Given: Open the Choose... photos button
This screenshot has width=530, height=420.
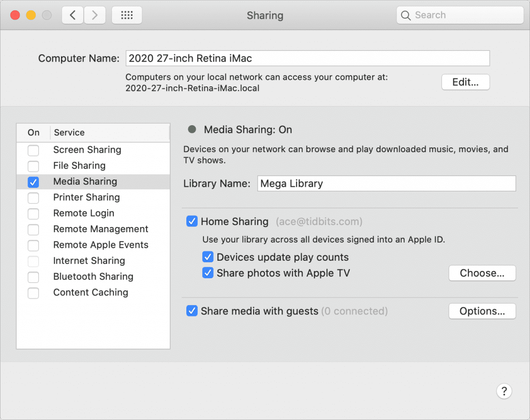Looking at the screenshot, I should [x=482, y=273].
